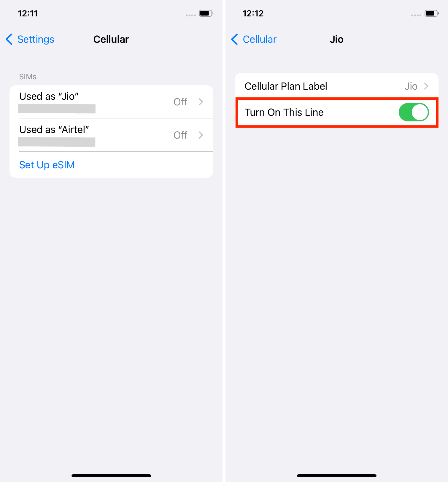Tap the Off status for Airtel
This screenshot has width=448, height=482.
(x=180, y=135)
